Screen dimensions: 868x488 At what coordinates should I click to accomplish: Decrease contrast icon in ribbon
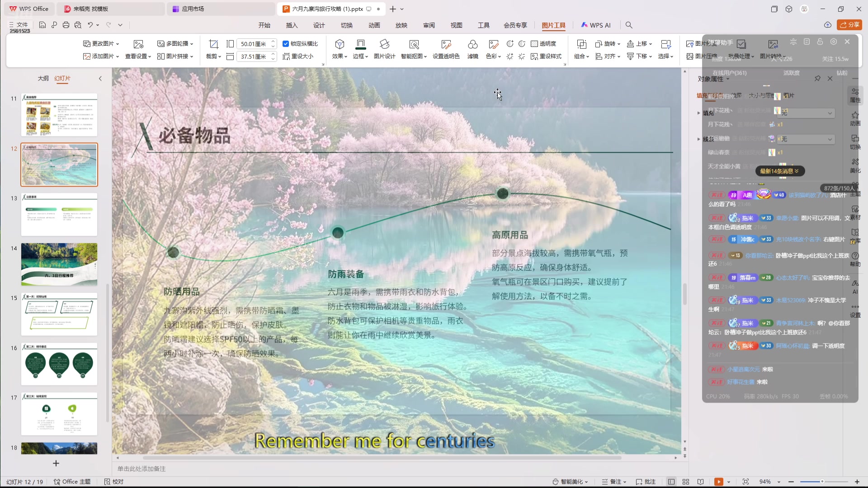click(522, 43)
